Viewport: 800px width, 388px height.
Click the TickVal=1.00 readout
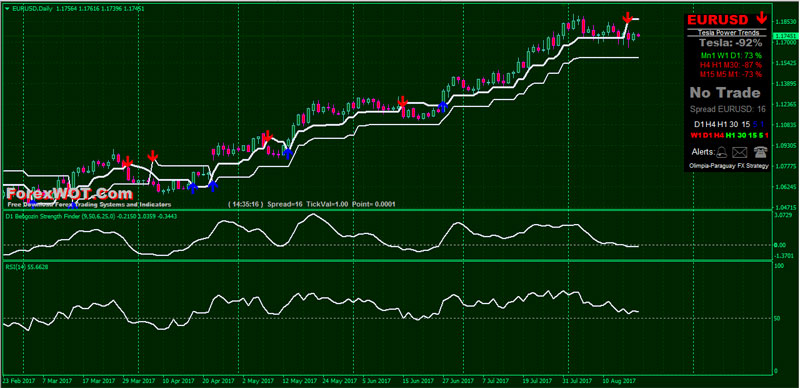click(x=327, y=204)
